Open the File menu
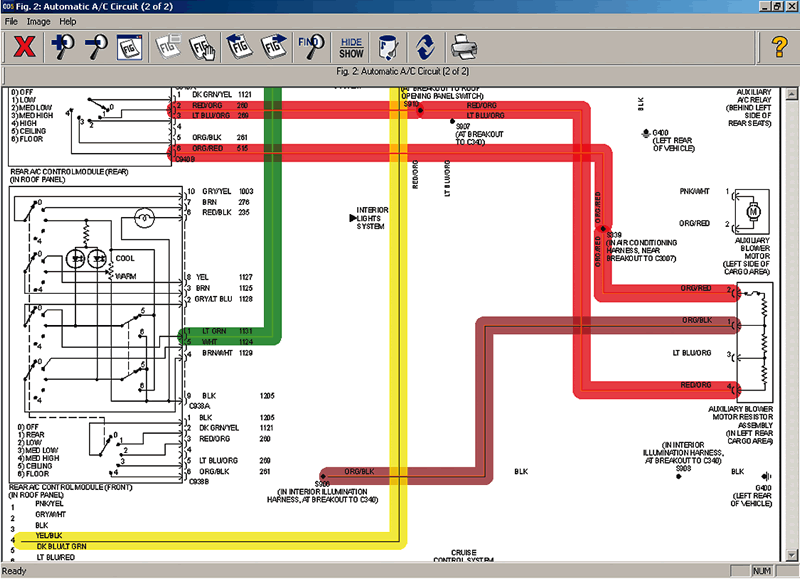The width and height of the screenshot is (800, 579). tap(12, 21)
